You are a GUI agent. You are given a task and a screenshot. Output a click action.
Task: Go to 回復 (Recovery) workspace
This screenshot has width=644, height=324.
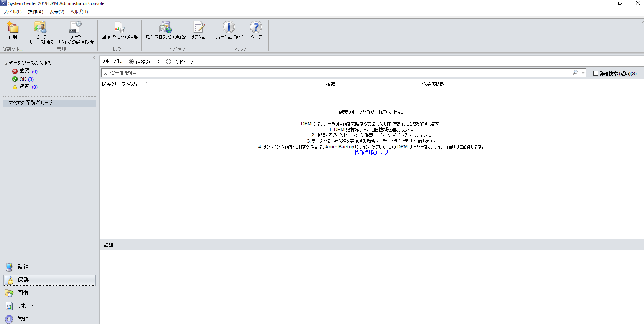49,293
